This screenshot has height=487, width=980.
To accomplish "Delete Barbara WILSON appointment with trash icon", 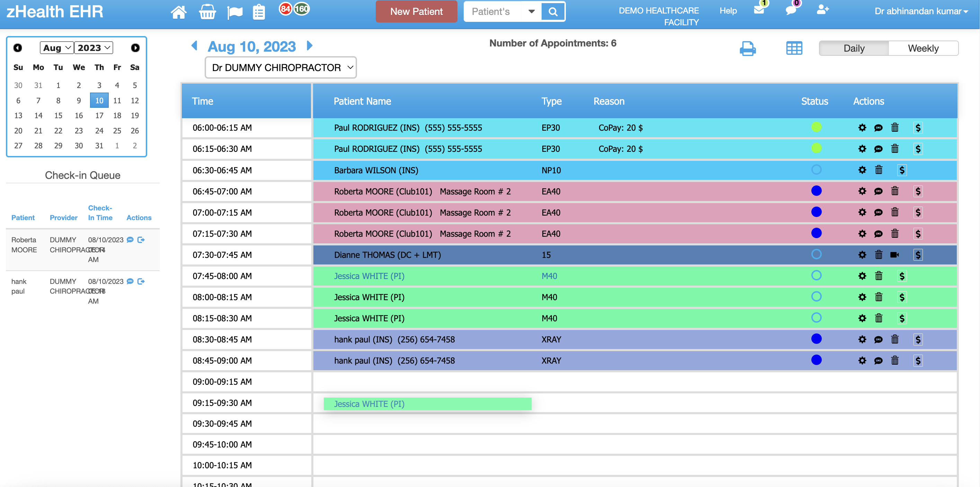I will point(879,170).
